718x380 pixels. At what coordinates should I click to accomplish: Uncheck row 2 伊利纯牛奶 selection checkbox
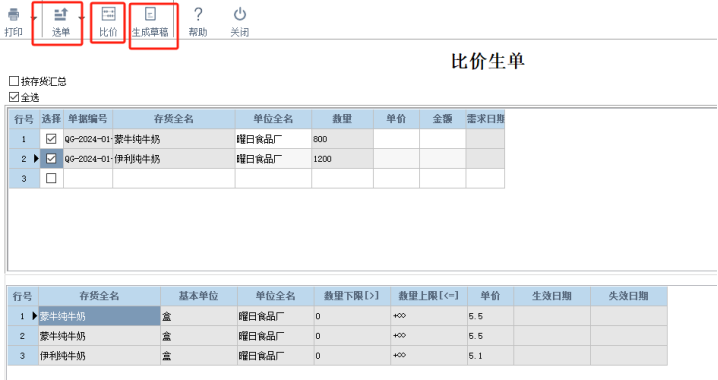(x=51, y=158)
